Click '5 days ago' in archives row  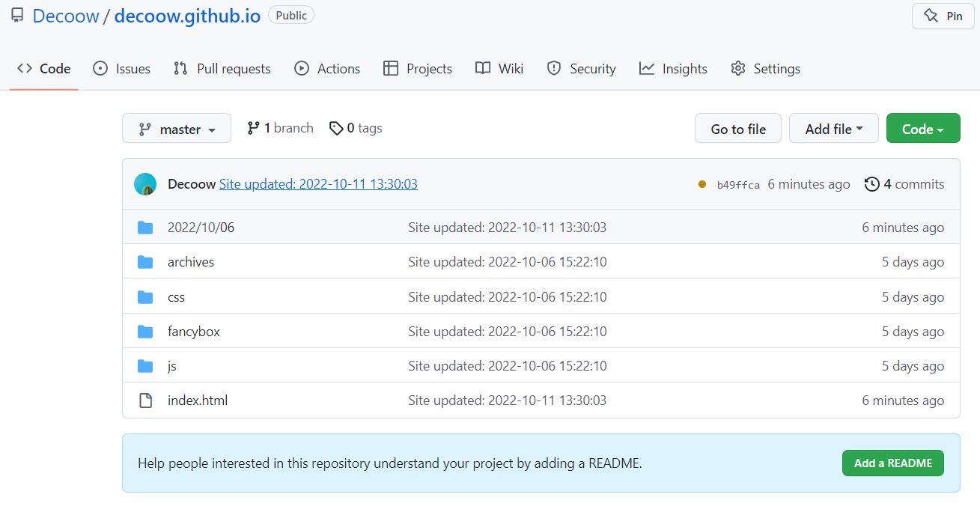pos(913,262)
